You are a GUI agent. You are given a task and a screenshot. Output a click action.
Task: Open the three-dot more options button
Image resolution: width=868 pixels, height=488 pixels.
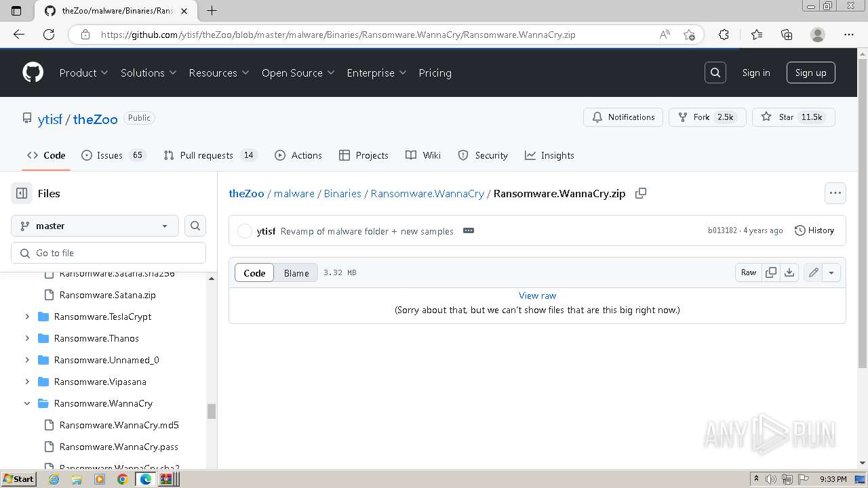point(835,193)
